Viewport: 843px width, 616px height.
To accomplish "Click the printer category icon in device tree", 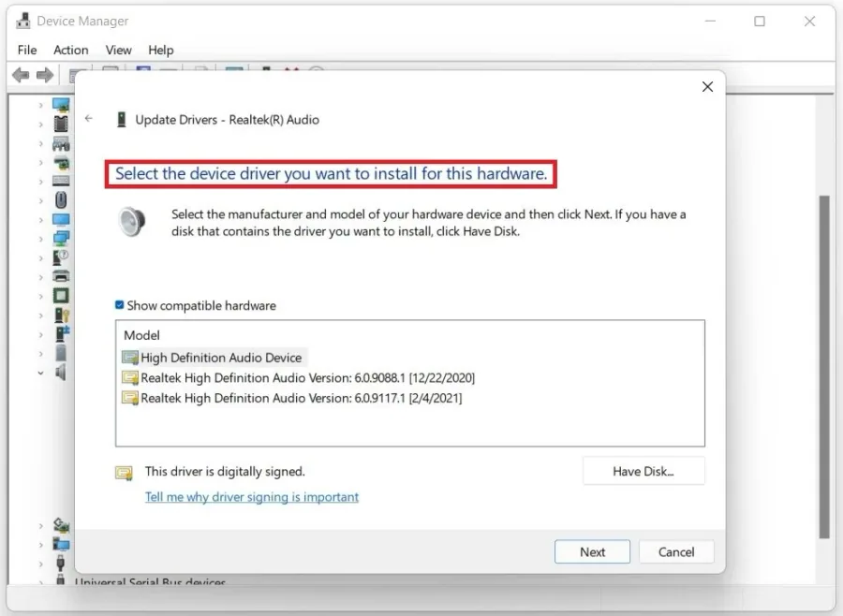I will pos(61,277).
